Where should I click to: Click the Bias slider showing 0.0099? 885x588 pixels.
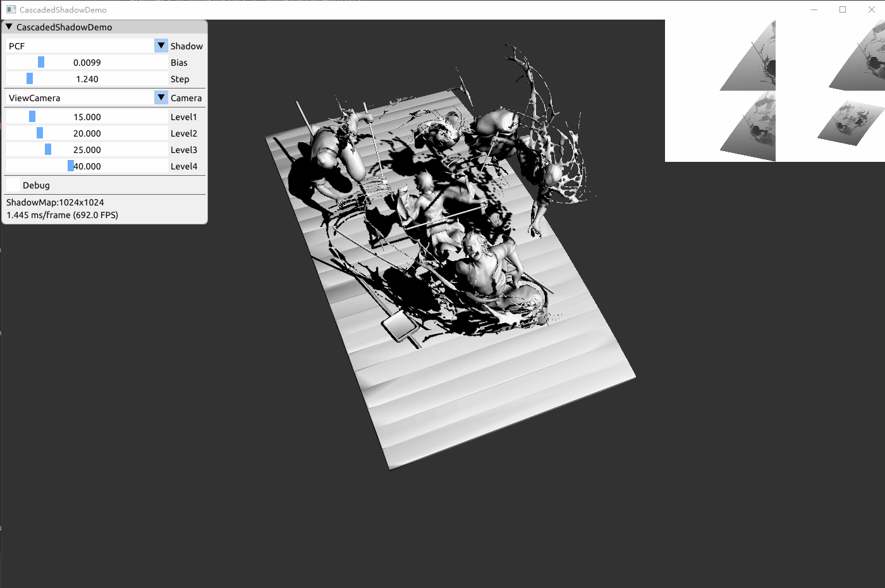point(87,62)
